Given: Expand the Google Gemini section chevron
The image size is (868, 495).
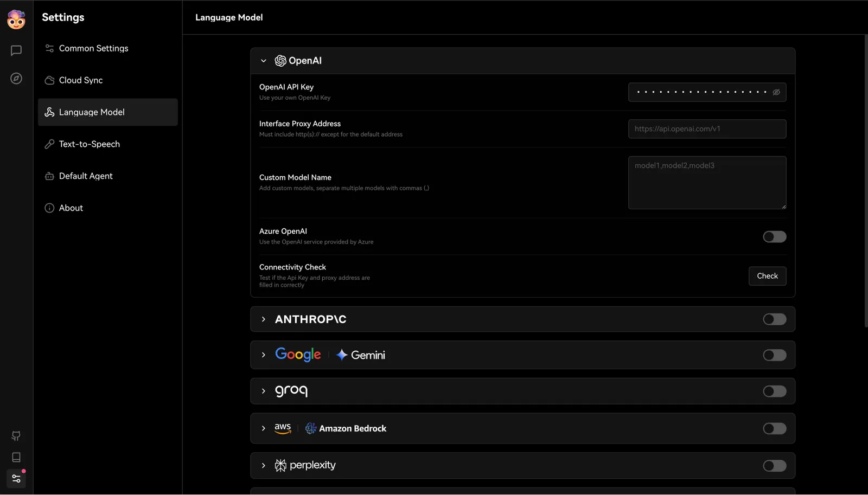Looking at the screenshot, I should 264,355.
